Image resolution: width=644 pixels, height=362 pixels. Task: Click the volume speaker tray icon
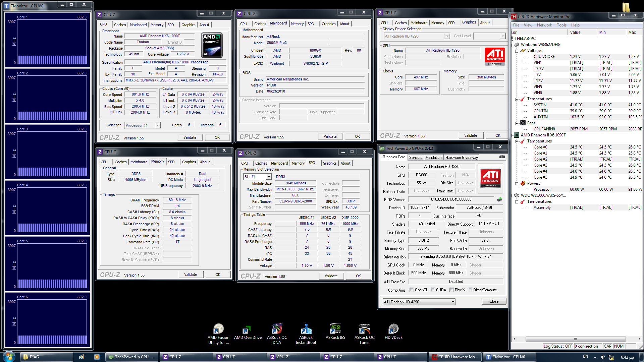point(603,357)
